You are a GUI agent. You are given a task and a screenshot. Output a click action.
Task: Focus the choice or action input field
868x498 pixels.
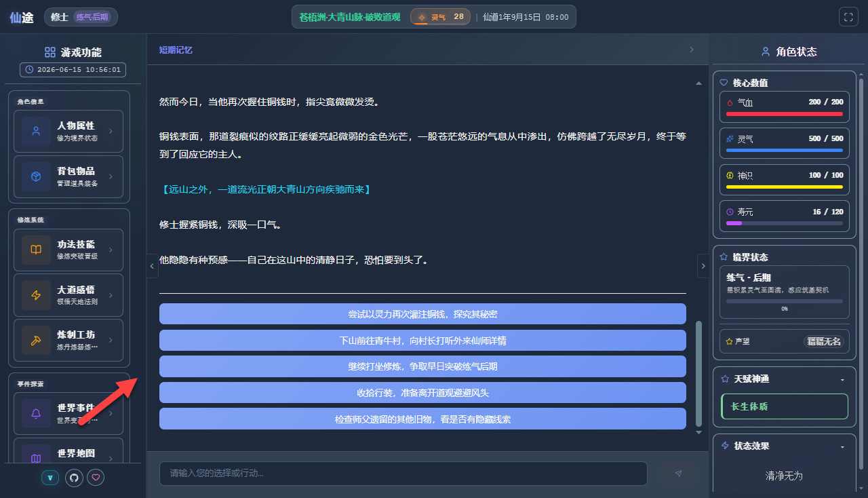(x=403, y=474)
